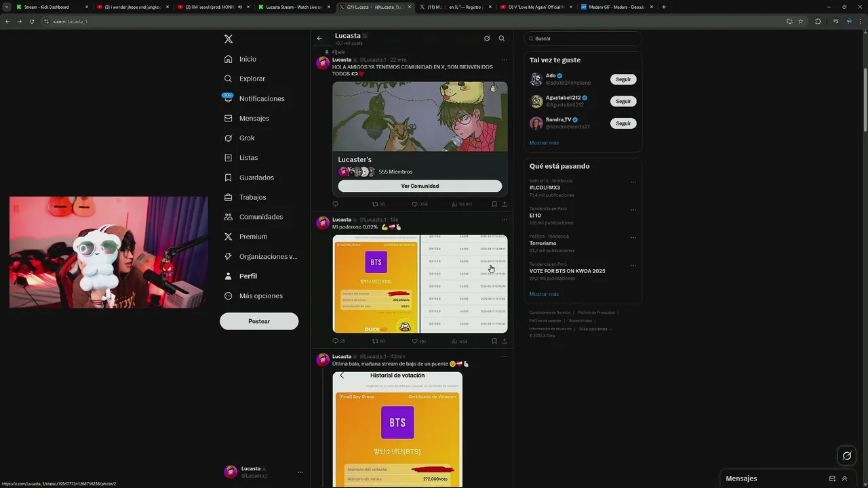Follow the Sandra_TV account
Viewport: 868px width, 488px height.
tap(623, 123)
